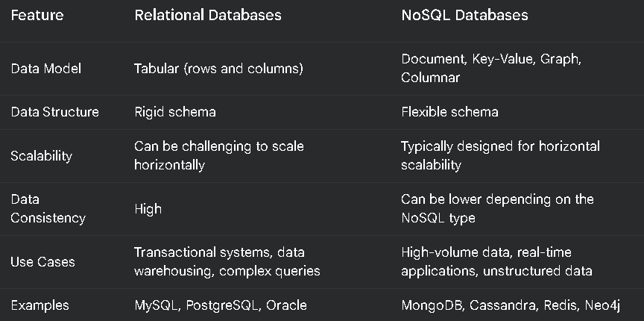
Task: Click the Use Cases row label
Action: (x=42, y=262)
